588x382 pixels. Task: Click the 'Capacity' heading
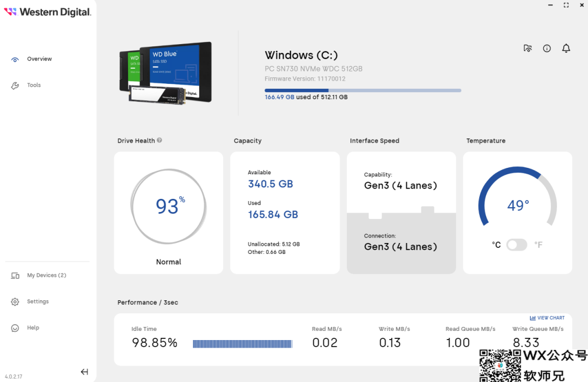pyautogui.click(x=248, y=141)
